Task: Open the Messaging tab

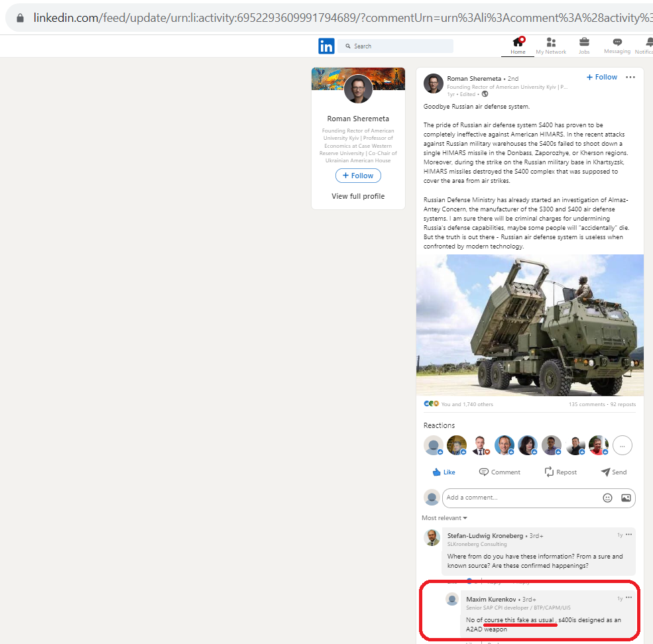Action: pos(617,46)
